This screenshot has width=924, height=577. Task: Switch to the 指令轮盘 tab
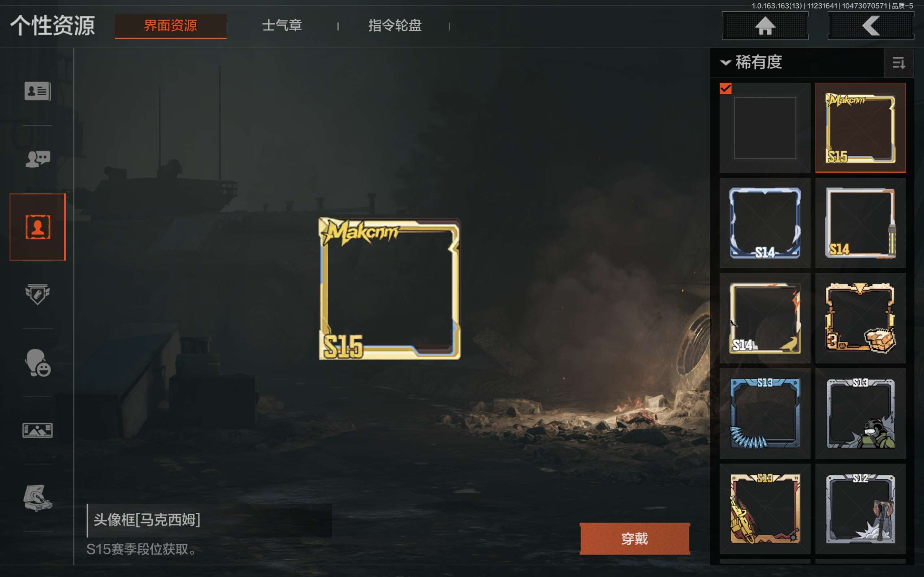pos(395,26)
